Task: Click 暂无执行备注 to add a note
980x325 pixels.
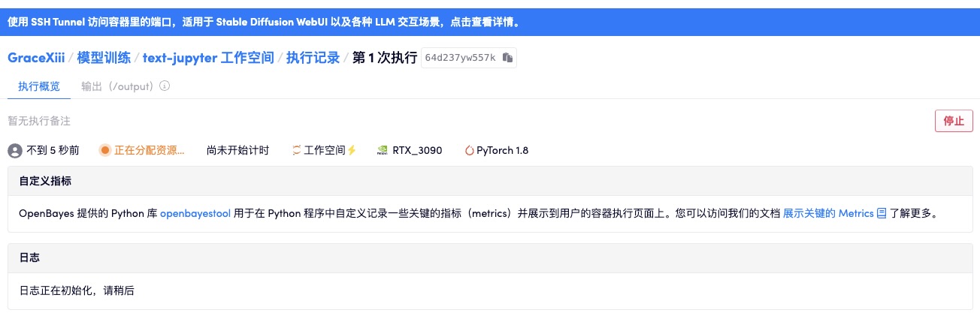Action: (39, 121)
